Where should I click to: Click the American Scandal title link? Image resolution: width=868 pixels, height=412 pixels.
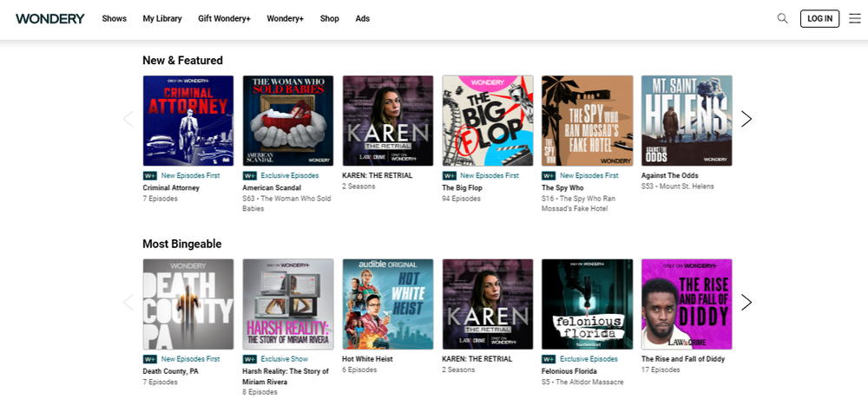click(272, 188)
